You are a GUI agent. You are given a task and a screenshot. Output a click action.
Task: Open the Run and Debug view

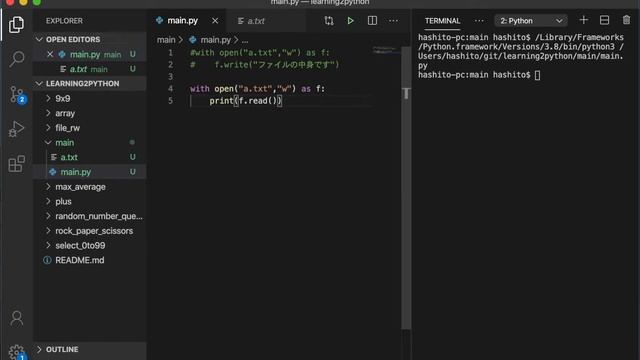coord(16,129)
